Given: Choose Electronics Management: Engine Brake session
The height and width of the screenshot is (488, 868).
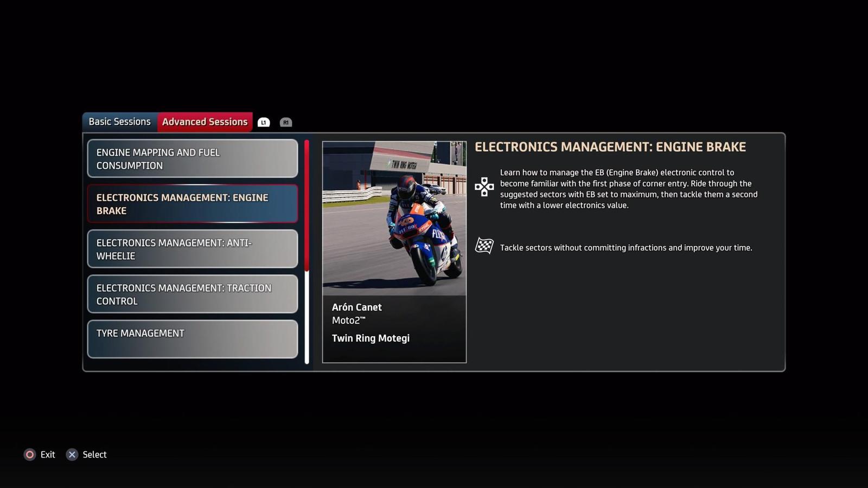Looking at the screenshot, I should (193, 204).
